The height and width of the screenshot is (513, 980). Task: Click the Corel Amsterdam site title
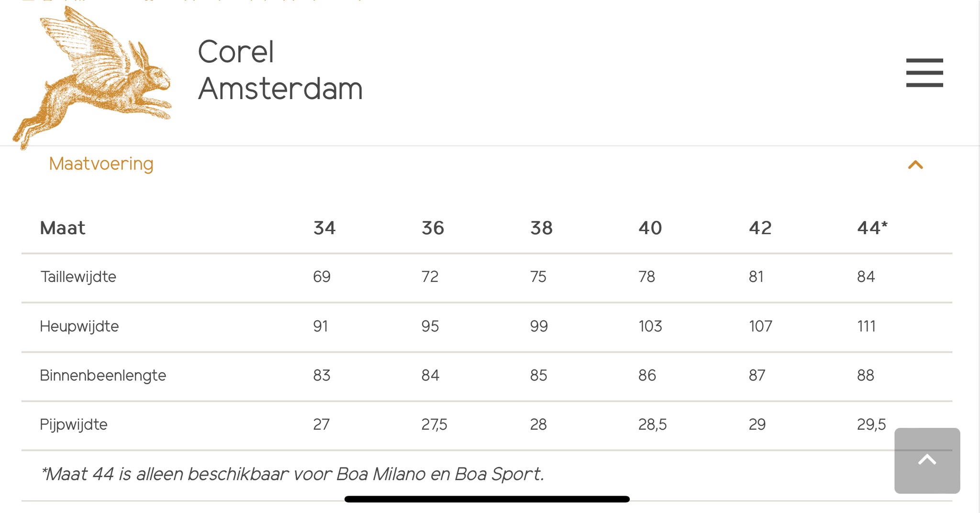tap(280, 70)
